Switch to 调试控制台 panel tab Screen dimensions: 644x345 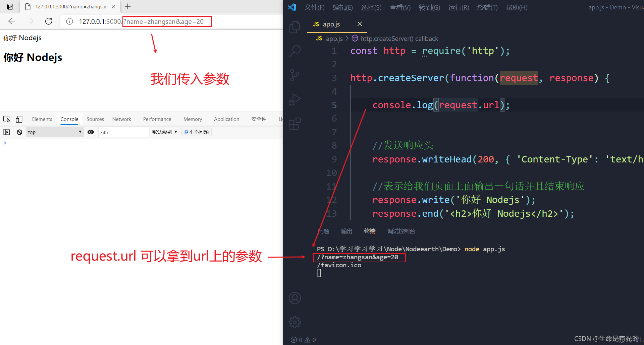(401, 231)
